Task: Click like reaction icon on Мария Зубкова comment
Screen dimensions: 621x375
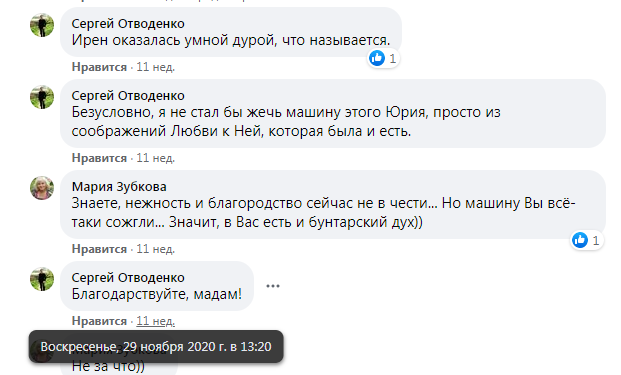Action: [x=580, y=240]
